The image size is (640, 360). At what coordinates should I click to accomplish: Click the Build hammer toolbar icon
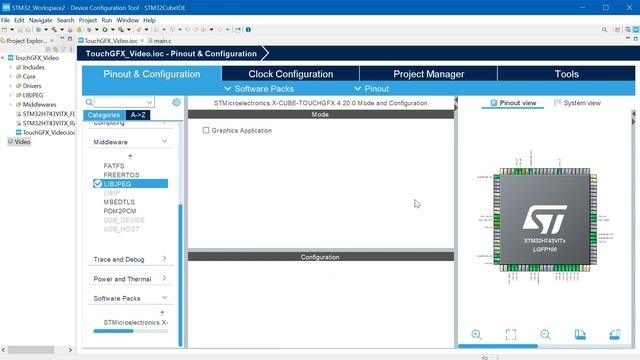point(54,29)
